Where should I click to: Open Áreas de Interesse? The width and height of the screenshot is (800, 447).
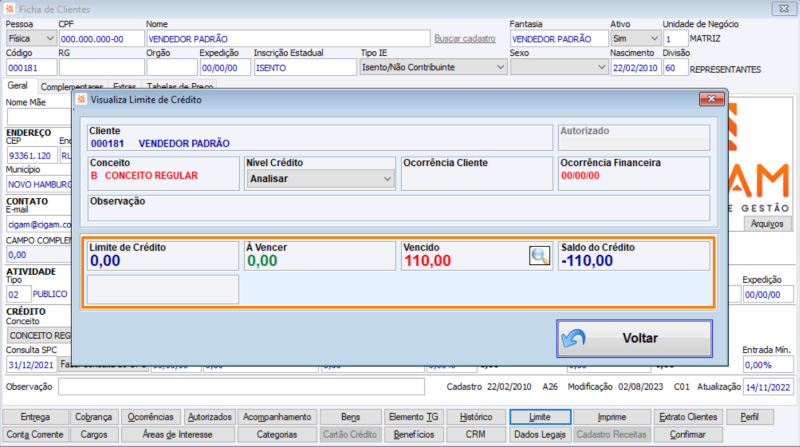click(x=178, y=435)
